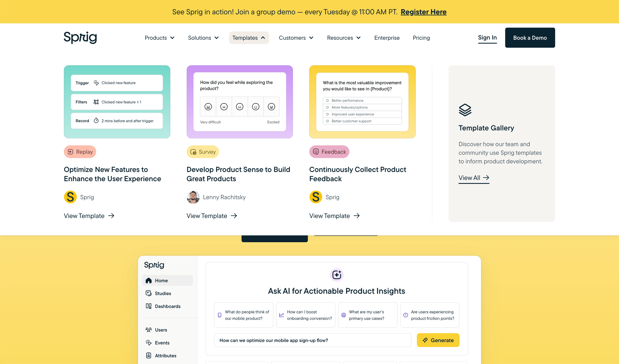Click the Survey tag icon

tap(193, 152)
